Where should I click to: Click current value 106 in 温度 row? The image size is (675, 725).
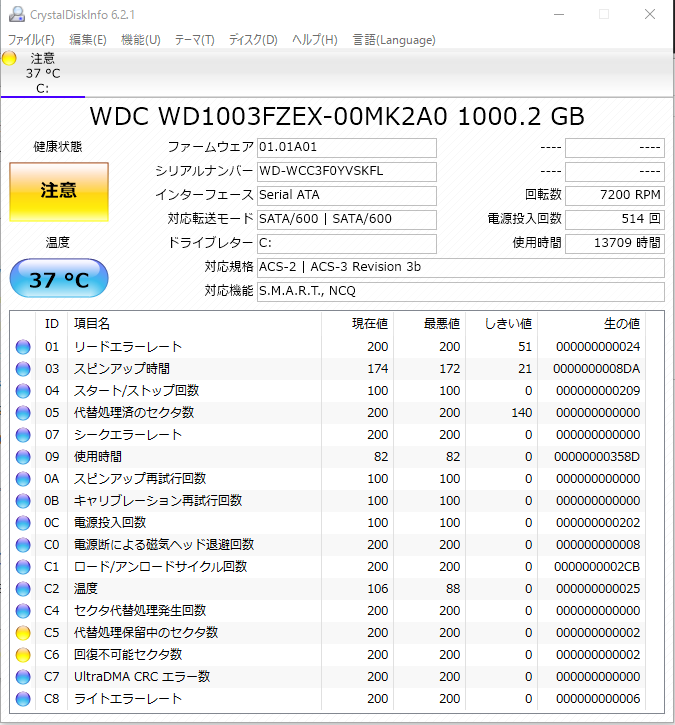click(378, 589)
